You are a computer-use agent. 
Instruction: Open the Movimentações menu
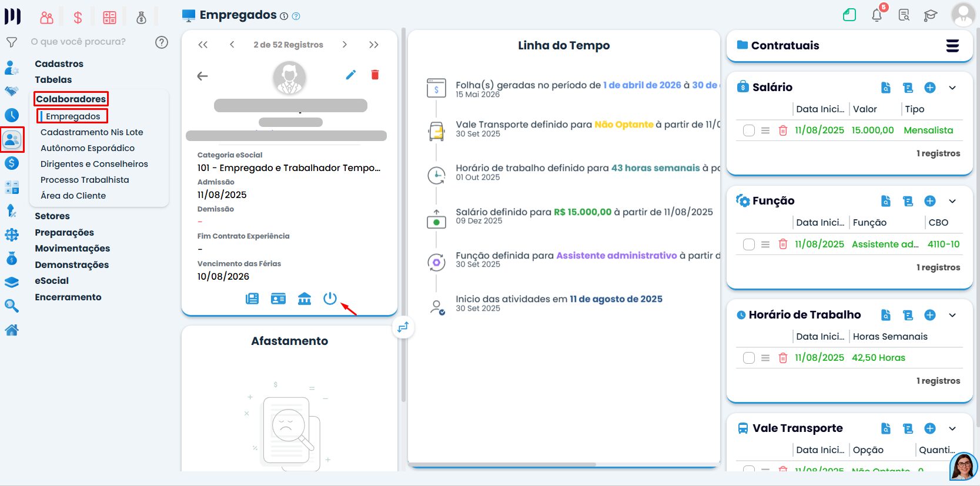click(72, 249)
